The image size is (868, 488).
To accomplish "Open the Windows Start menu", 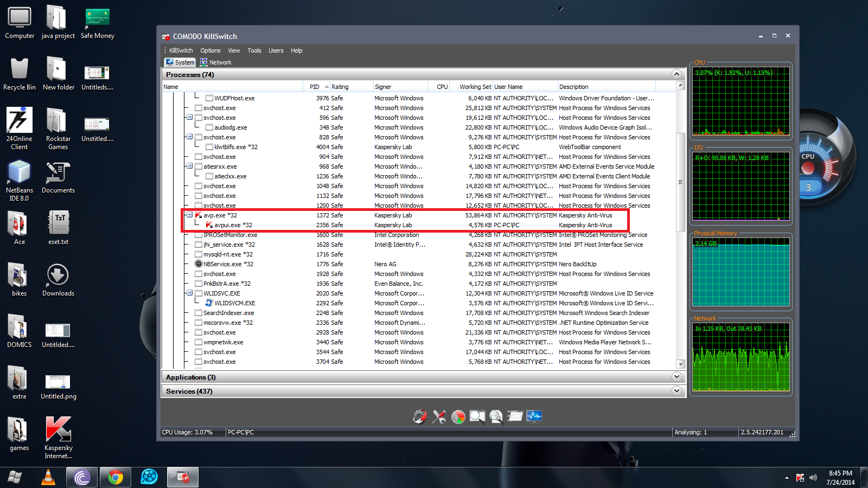I will coord(15,477).
